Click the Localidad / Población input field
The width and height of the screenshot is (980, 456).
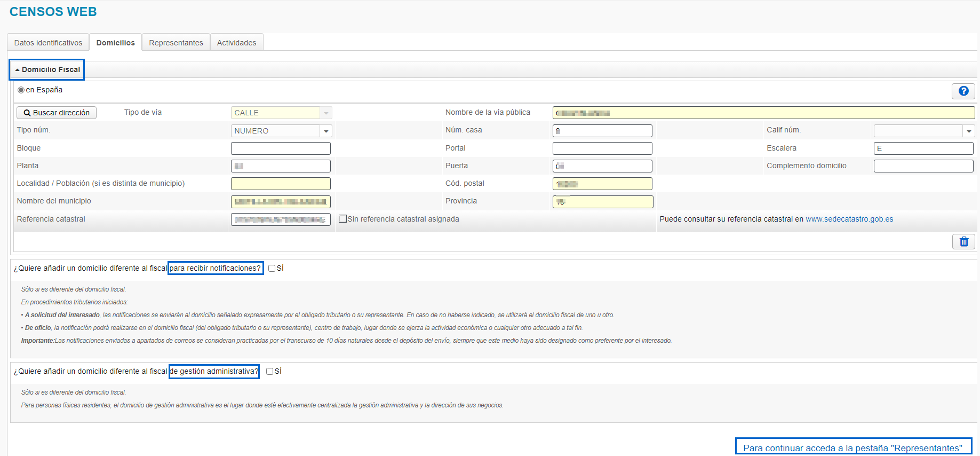click(x=281, y=184)
